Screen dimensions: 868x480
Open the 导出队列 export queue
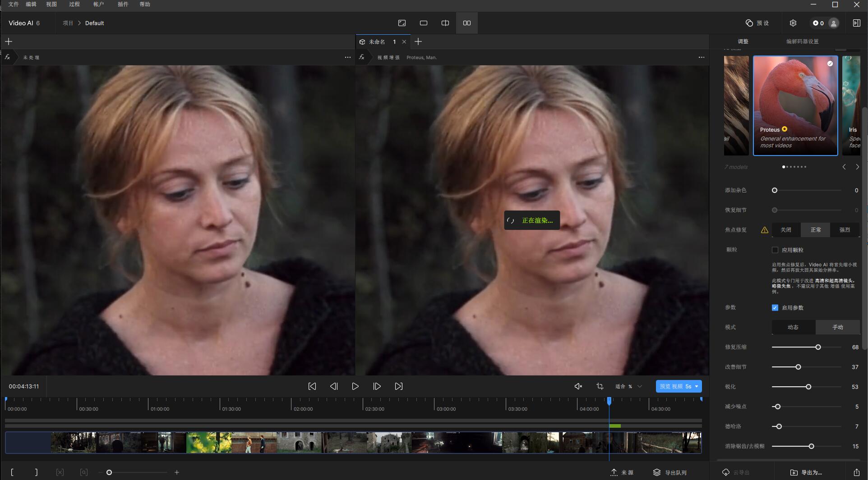click(x=670, y=472)
